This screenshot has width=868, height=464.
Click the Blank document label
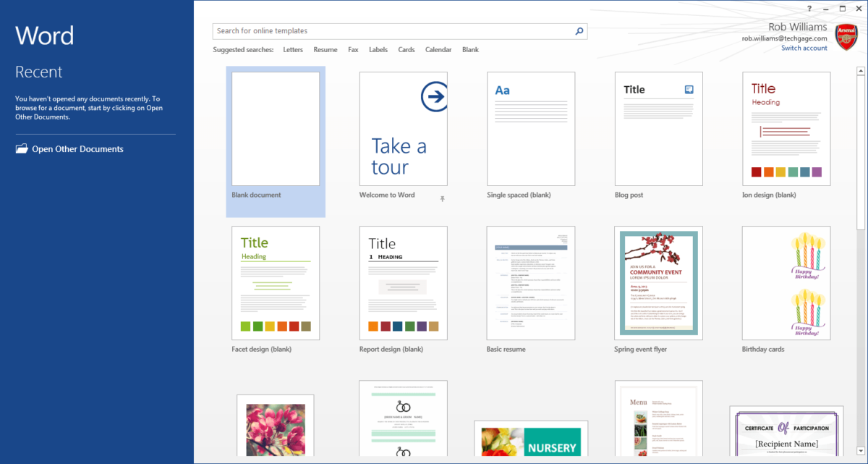tap(256, 195)
